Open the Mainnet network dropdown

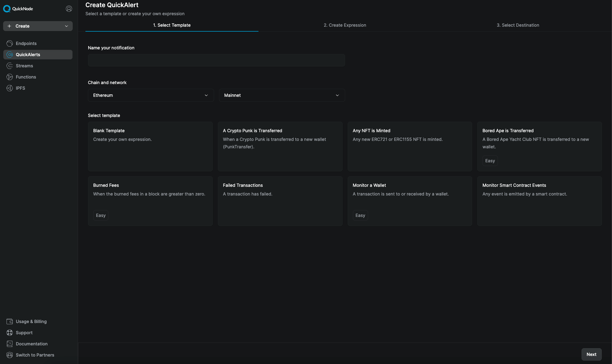click(x=282, y=95)
